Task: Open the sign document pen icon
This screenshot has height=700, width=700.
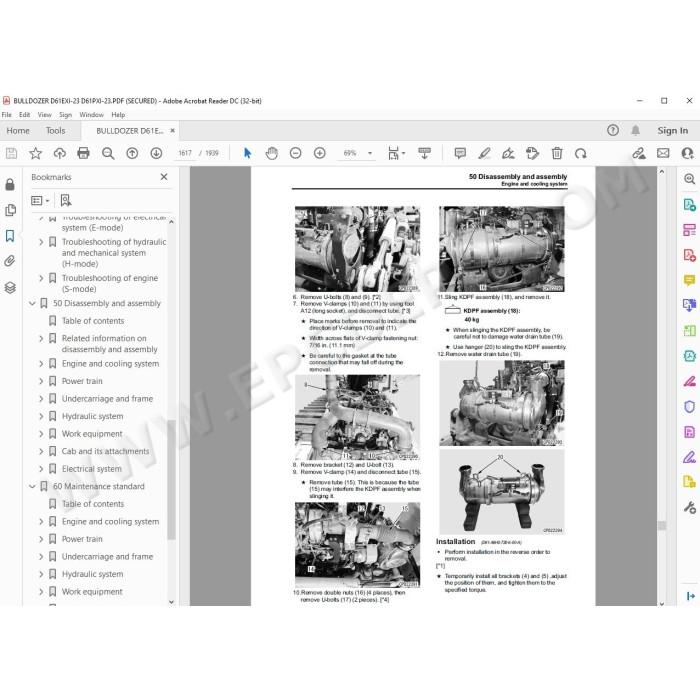Action: tap(508, 154)
